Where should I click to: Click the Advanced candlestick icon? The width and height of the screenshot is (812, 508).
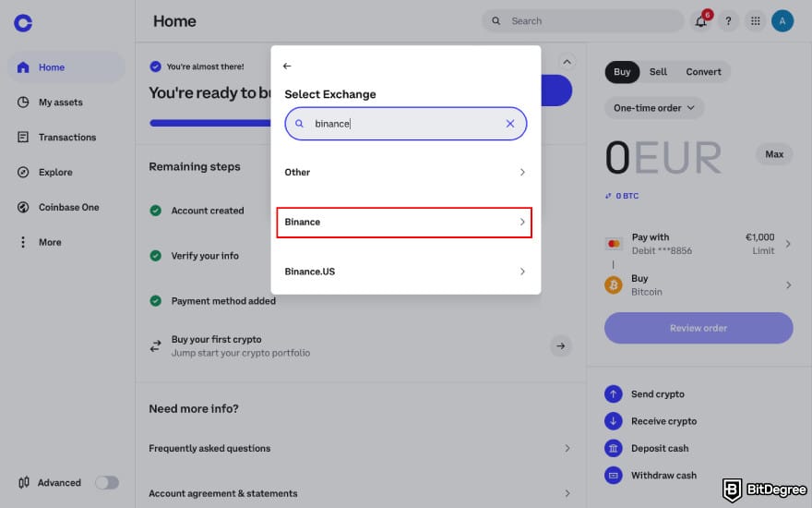pos(24,482)
